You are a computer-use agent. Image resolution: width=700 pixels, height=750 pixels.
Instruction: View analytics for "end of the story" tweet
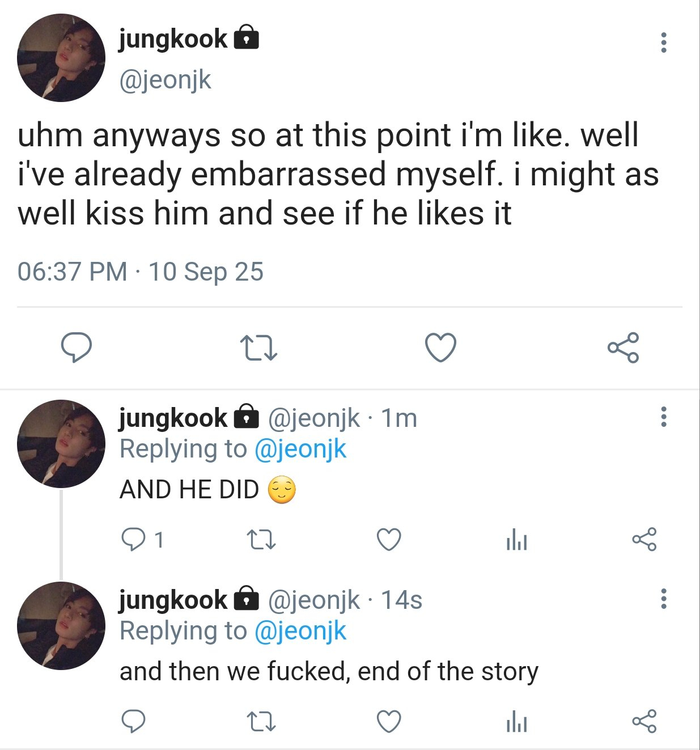[x=516, y=722]
